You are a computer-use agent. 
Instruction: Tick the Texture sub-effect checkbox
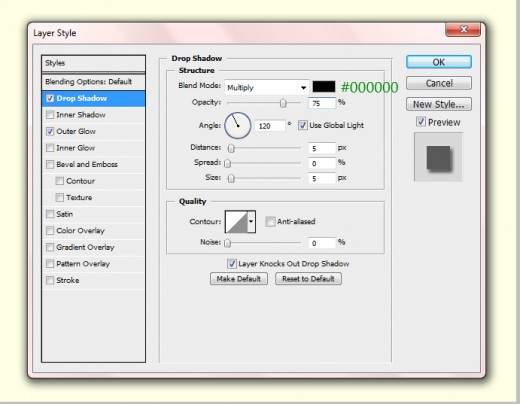60,197
